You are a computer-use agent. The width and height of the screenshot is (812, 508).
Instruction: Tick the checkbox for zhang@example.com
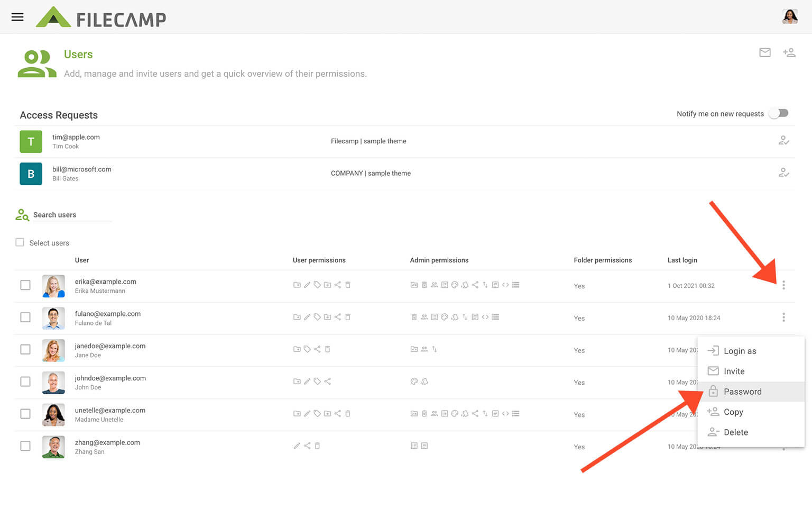25,446
